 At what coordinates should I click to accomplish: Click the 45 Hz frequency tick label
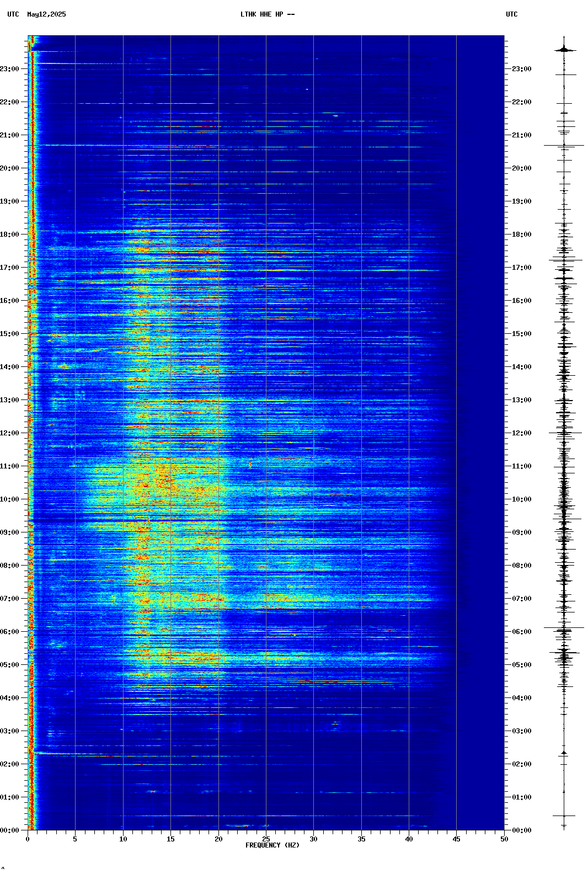pos(456,839)
